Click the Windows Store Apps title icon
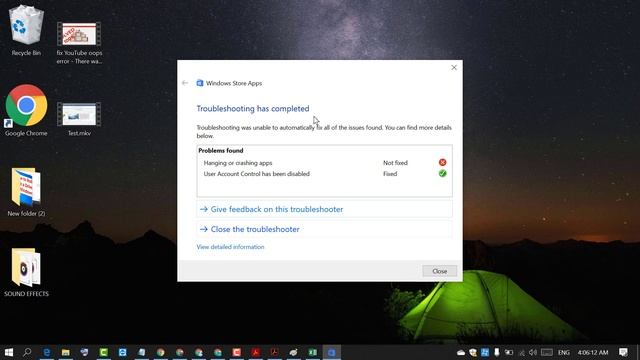The width and height of the screenshot is (640, 360). pyautogui.click(x=200, y=83)
